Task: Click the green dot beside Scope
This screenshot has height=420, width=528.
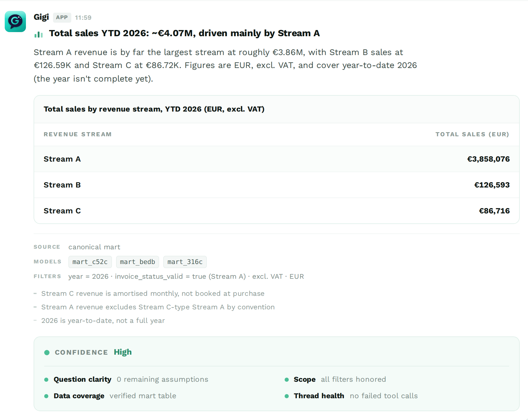Action: 287,380
